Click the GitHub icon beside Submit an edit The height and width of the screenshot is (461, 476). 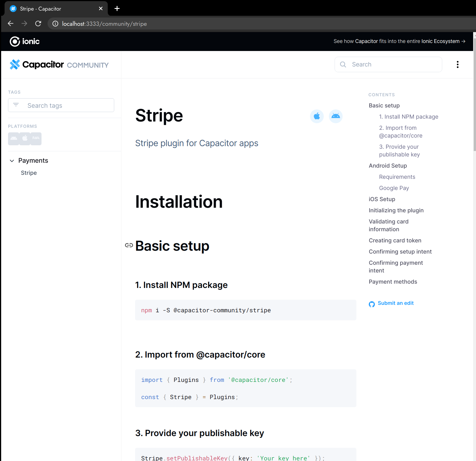pyautogui.click(x=372, y=304)
